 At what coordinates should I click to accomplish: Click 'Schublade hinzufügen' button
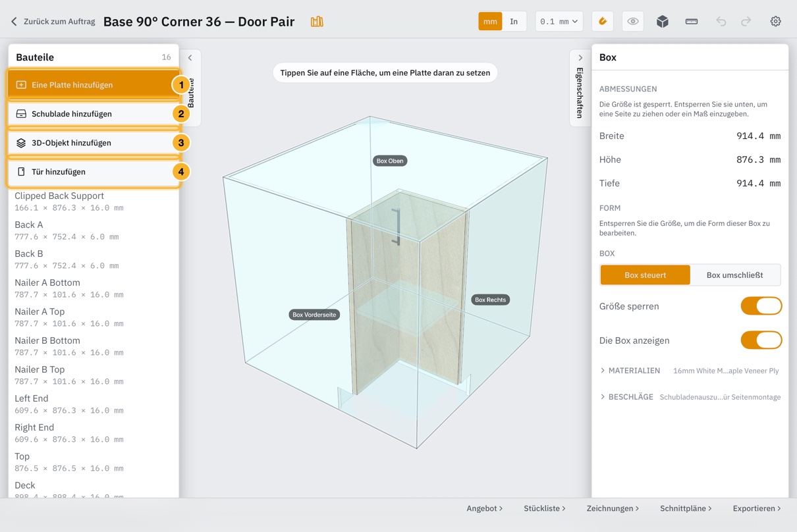coord(94,114)
